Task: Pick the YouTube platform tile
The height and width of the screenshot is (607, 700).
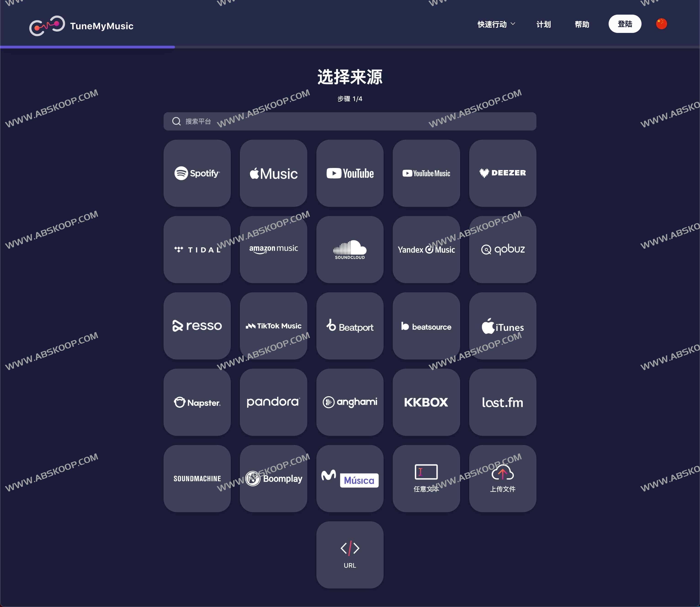Action: (x=350, y=173)
